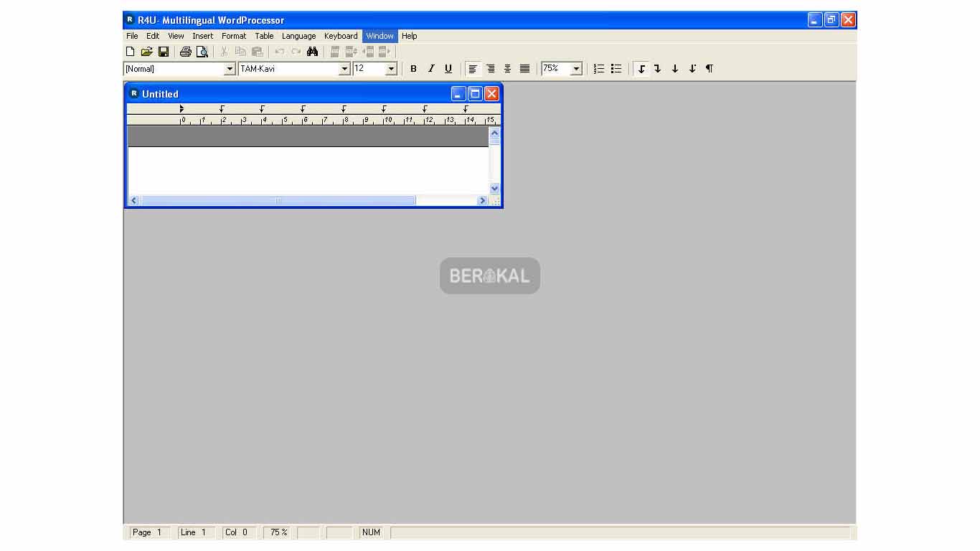The width and height of the screenshot is (980, 551).
Task: Expand the 75% zoom dropdown
Action: coord(576,69)
